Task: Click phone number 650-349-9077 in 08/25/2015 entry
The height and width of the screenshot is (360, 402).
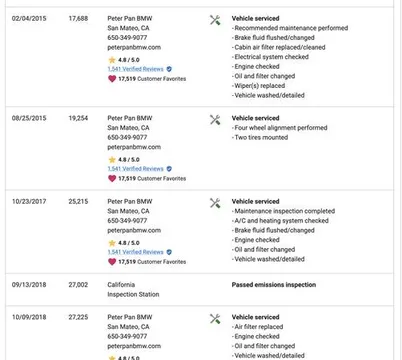Action: click(x=127, y=137)
